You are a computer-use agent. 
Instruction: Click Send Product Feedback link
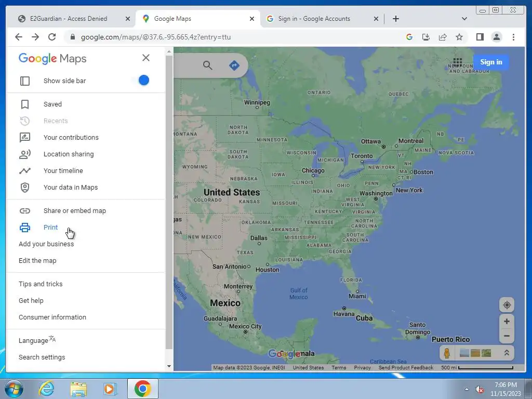pos(406,367)
